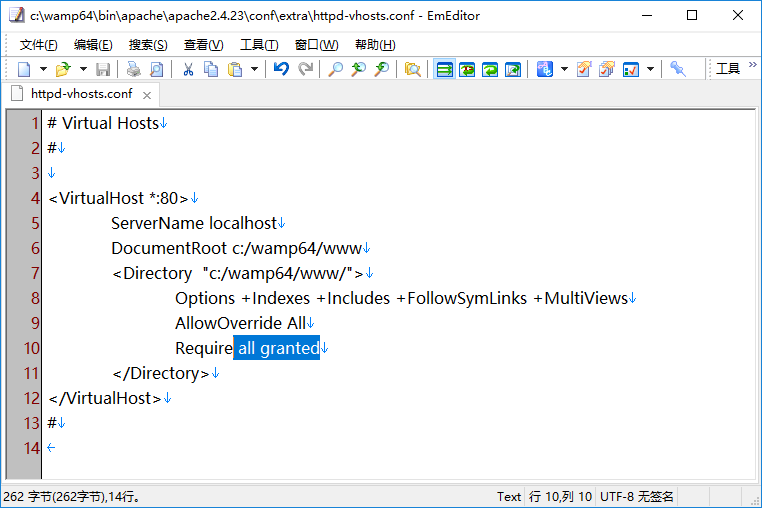The width and height of the screenshot is (762, 508).
Task: Find previous occurrence icon
Action: coord(382,70)
